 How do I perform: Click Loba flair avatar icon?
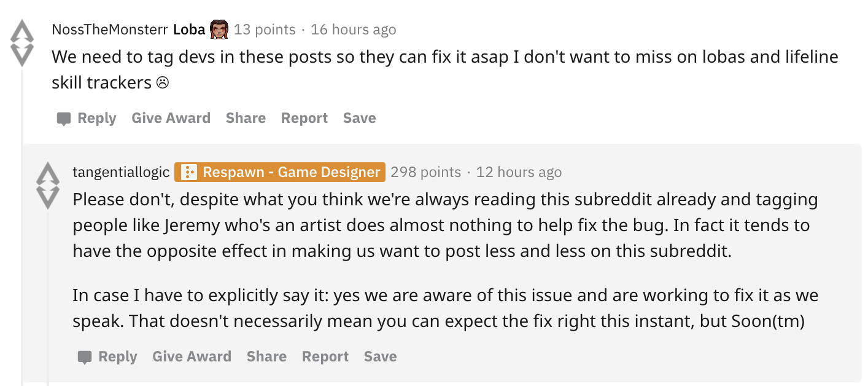tap(219, 29)
